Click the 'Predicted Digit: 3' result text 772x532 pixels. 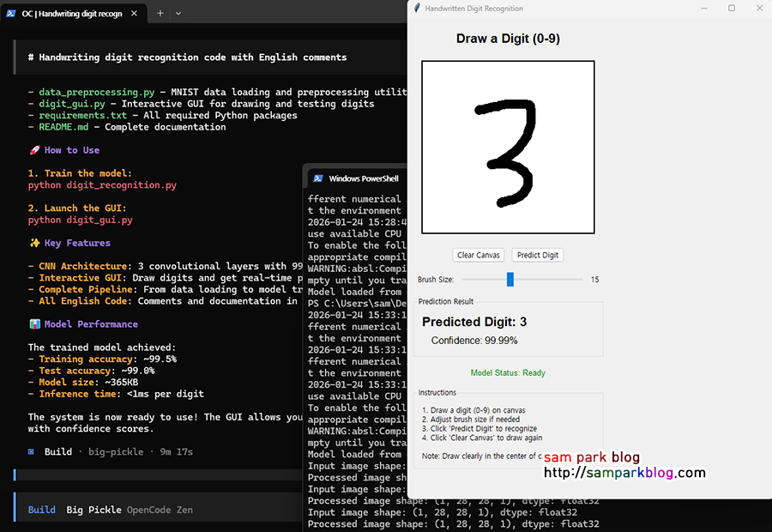tap(474, 322)
